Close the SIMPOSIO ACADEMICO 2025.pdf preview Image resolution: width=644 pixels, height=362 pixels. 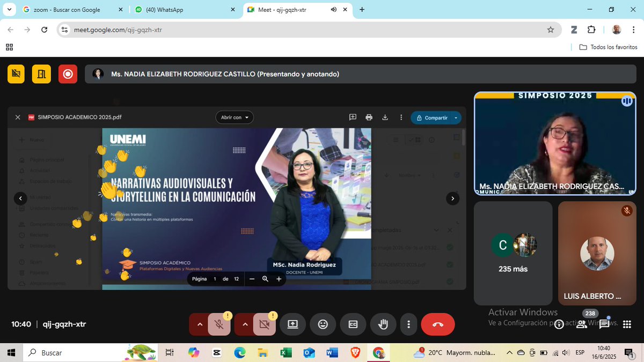(18, 117)
